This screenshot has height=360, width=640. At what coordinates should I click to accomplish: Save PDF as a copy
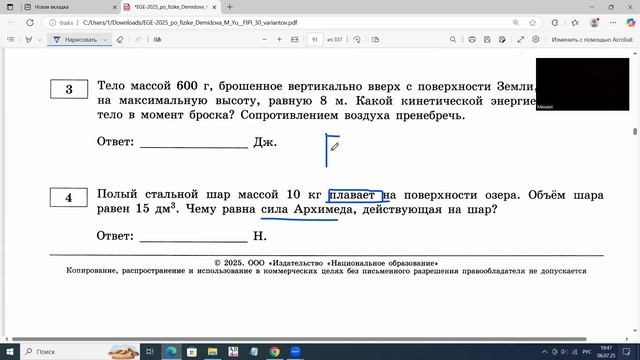502,40
